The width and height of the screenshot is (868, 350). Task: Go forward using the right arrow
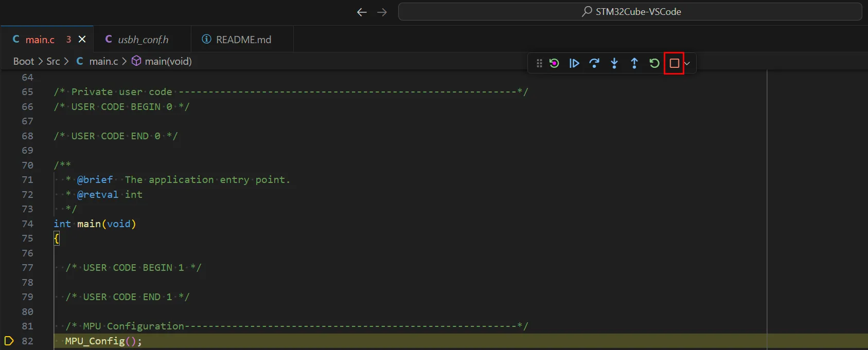coord(382,12)
